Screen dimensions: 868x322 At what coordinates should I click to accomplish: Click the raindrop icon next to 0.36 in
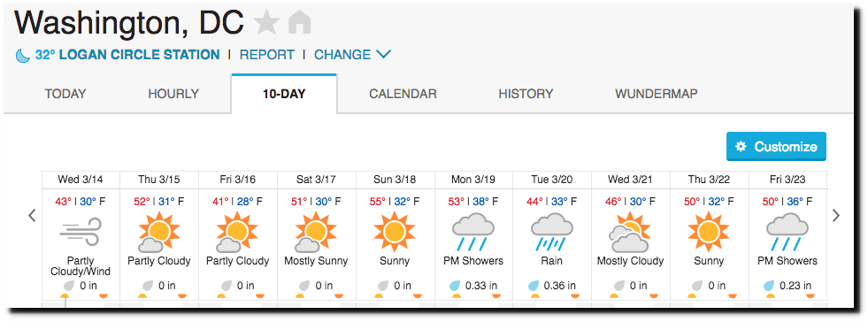point(534,286)
